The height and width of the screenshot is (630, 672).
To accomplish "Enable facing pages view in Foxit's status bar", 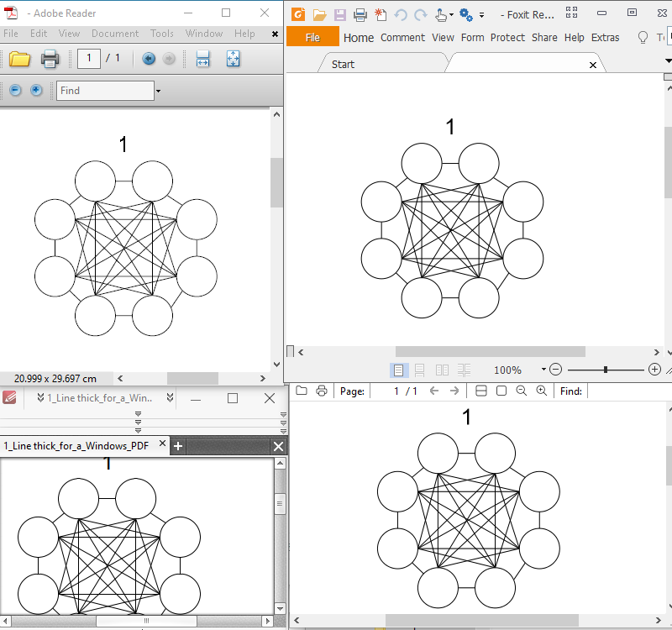I will 441,370.
